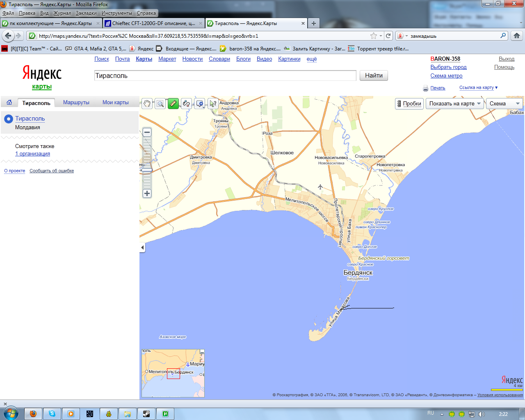
Task: Open the home tab icon
Action: tap(9, 103)
